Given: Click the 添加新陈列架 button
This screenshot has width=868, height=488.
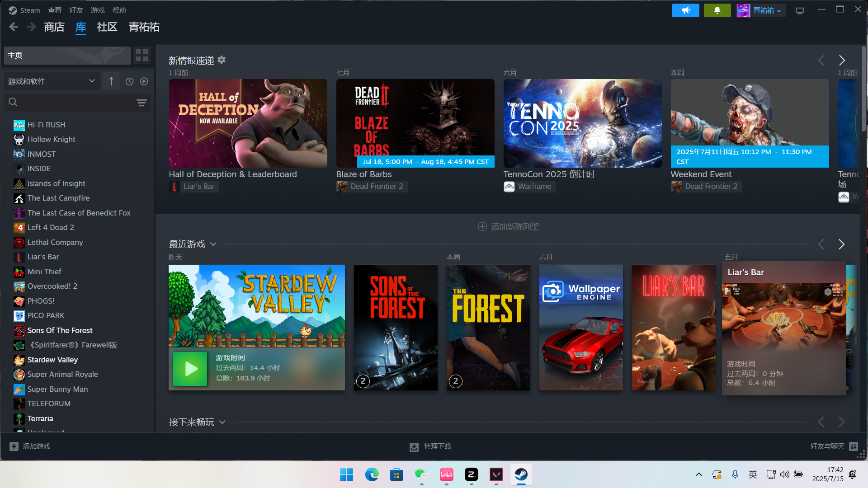Looking at the screenshot, I should (x=509, y=227).
